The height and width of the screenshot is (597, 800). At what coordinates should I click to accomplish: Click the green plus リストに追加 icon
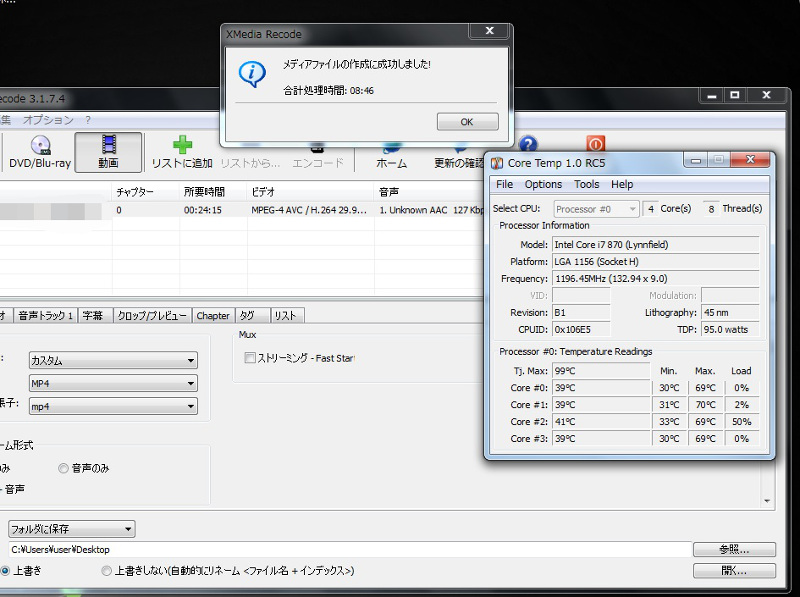(x=182, y=152)
